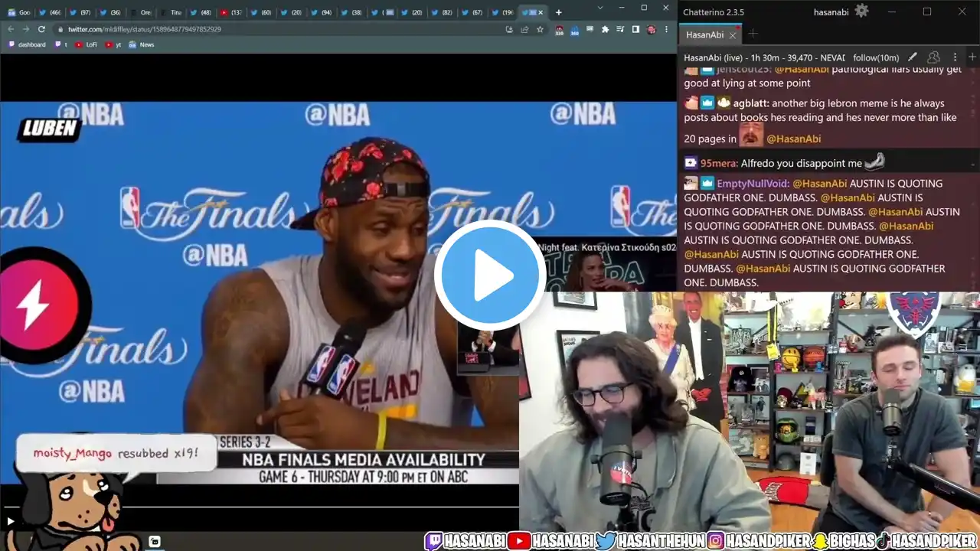Click username agblatt in chat

[750, 103]
